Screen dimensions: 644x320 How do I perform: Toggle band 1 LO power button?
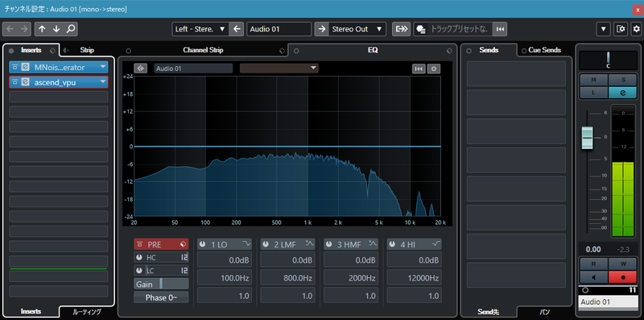(203, 244)
